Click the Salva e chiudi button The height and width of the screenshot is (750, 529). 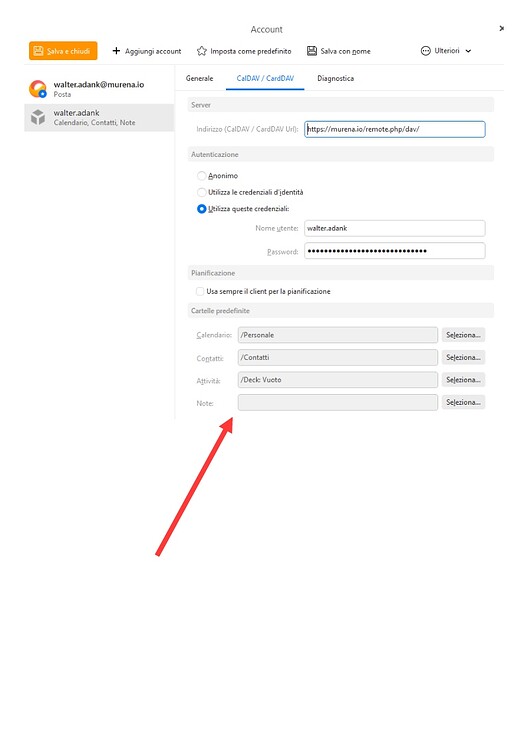(63, 51)
